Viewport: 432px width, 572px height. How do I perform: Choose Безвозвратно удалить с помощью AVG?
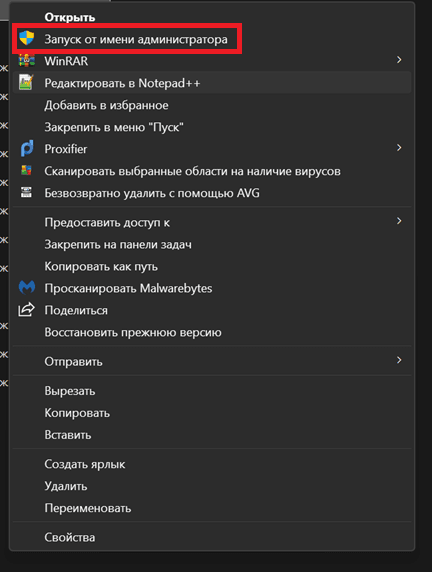212,193
